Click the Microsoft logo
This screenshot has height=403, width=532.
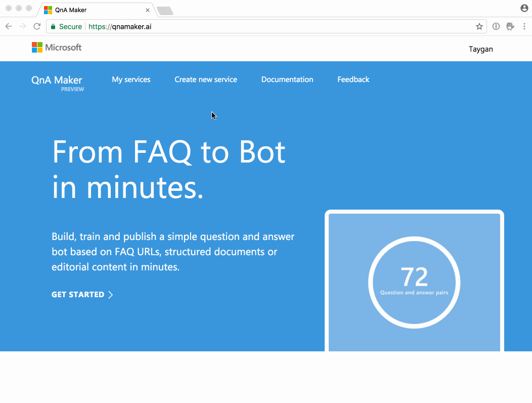pyautogui.click(x=57, y=48)
